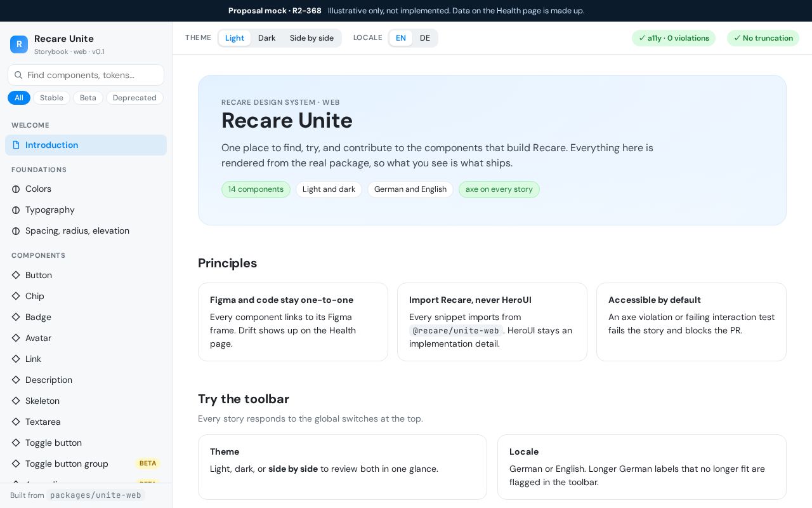Click the Introduction document icon
812x508 pixels.
pyautogui.click(x=16, y=145)
